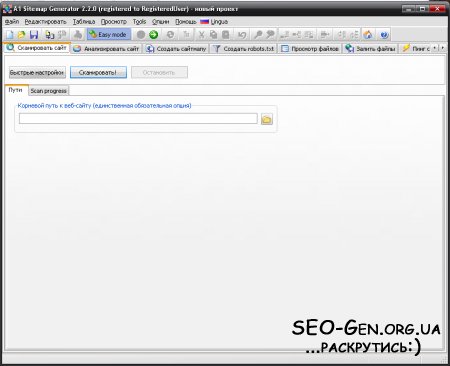The height and width of the screenshot is (366, 450).
Task: Click the undo arrow icon
Action: [x=242, y=34]
